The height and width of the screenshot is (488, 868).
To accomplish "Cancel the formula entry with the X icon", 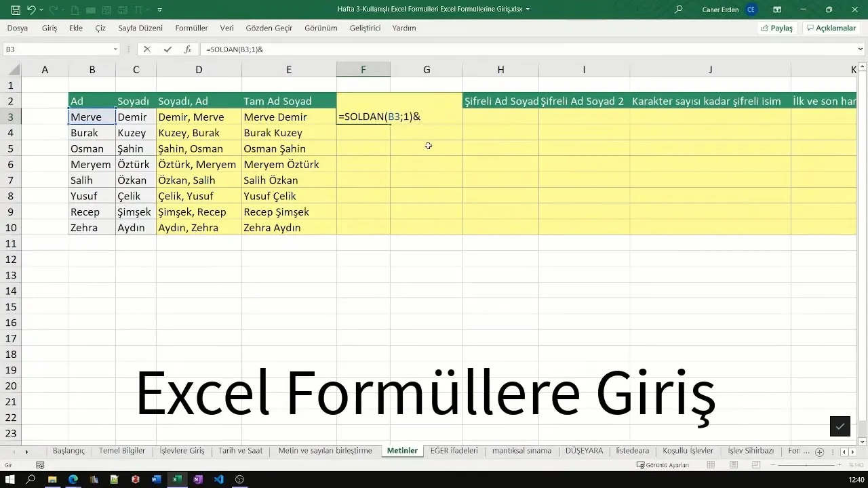I will click(147, 49).
